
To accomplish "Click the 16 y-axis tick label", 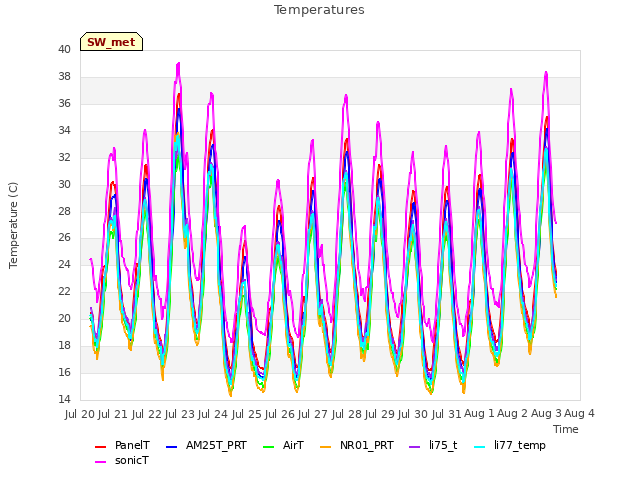I will pyautogui.click(x=64, y=372).
